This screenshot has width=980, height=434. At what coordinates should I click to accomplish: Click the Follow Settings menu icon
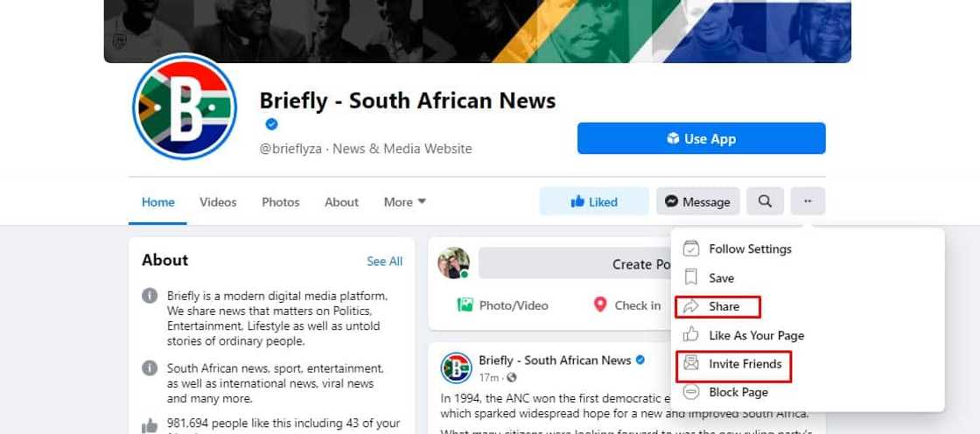tap(691, 248)
